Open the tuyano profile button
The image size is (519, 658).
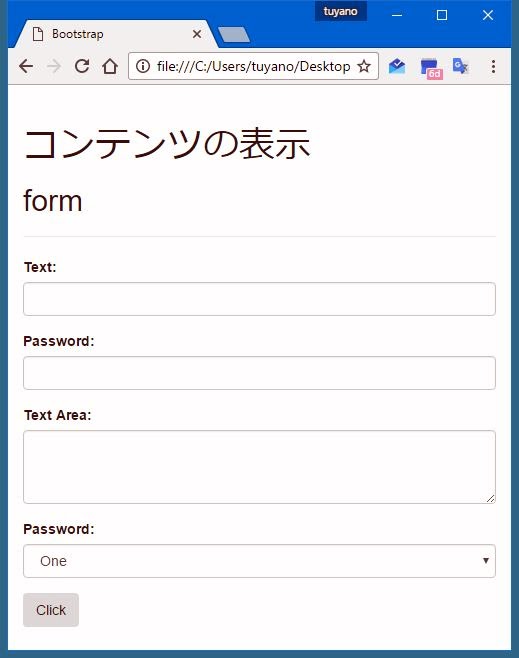click(341, 11)
